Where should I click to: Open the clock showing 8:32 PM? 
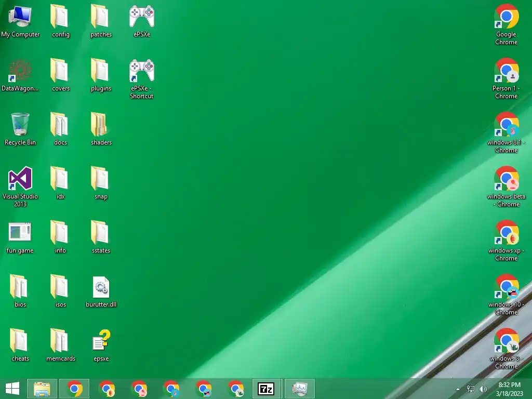(509, 389)
